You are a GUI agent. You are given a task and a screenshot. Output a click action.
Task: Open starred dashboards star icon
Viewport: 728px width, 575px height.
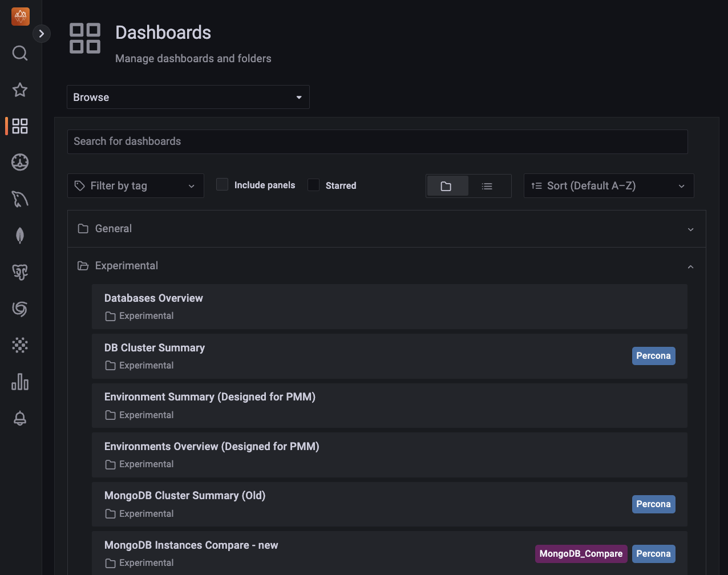pos(20,90)
